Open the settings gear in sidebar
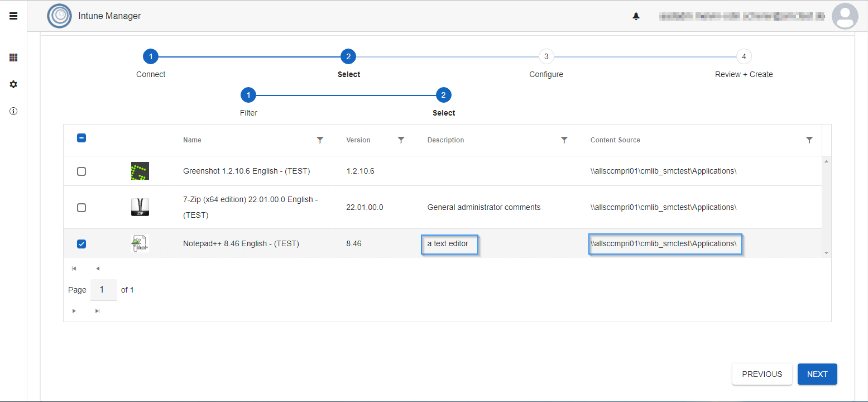The width and height of the screenshot is (868, 402). coord(13,84)
